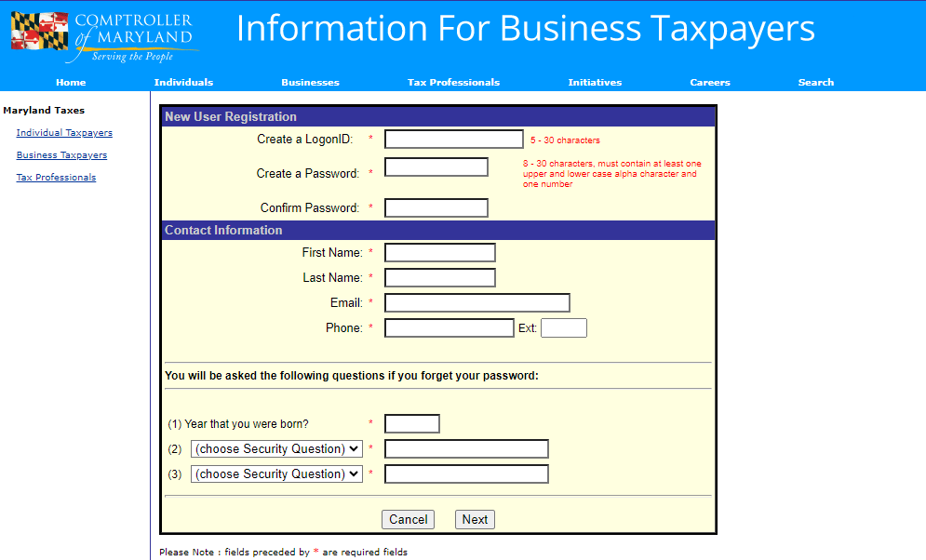This screenshot has width=926, height=560.
Task: Click the New User Registration heading
Action: point(231,117)
